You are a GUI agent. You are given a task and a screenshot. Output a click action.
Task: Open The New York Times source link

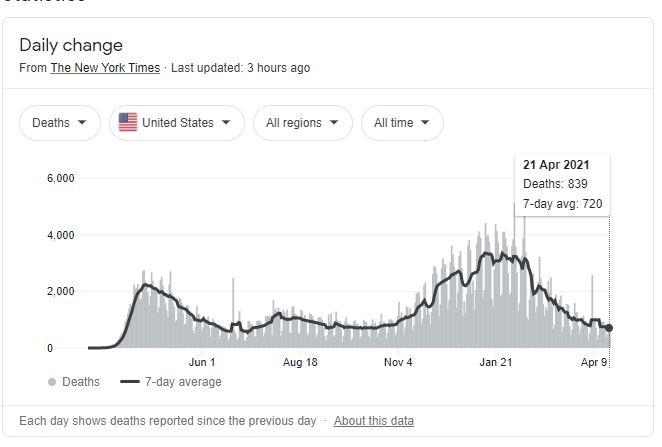[107, 68]
